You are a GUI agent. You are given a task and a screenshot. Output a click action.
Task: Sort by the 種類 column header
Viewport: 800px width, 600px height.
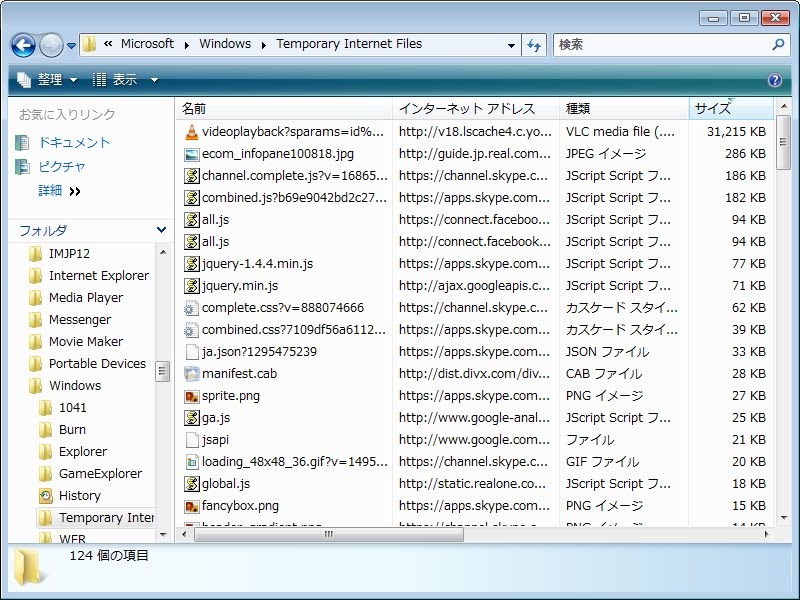click(x=624, y=109)
